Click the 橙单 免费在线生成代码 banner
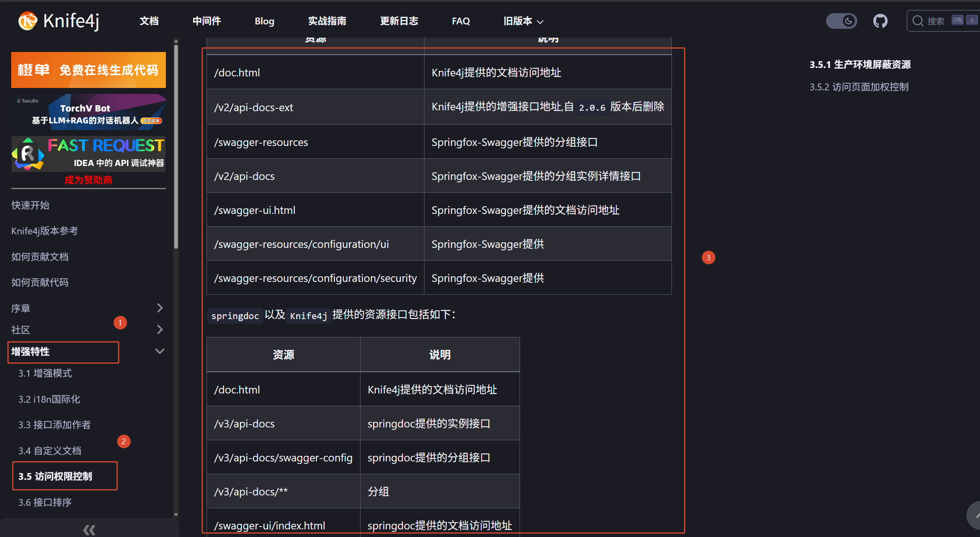This screenshot has width=980, height=537. click(x=88, y=70)
